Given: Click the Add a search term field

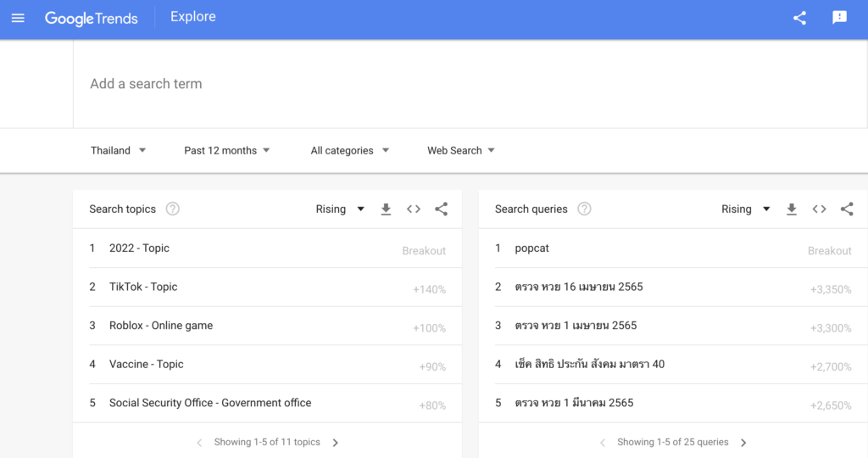Looking at the screenshot, I should tap(470, 84).
